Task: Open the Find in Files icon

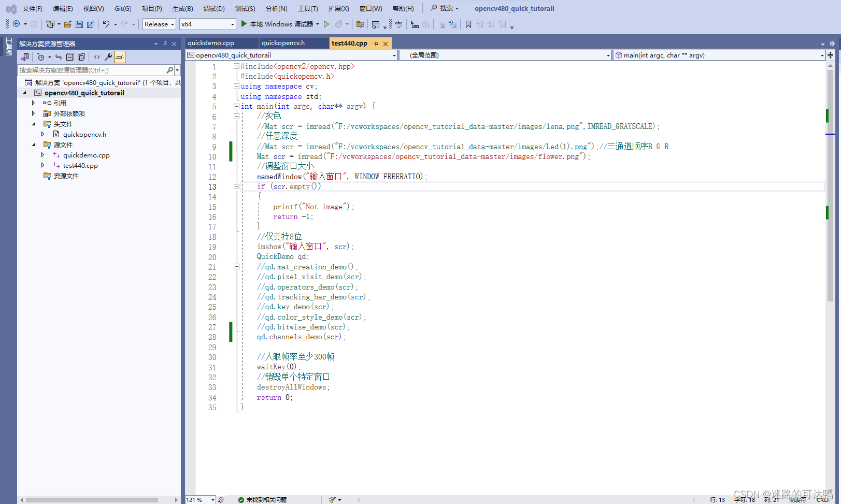Action: point(361,24)
